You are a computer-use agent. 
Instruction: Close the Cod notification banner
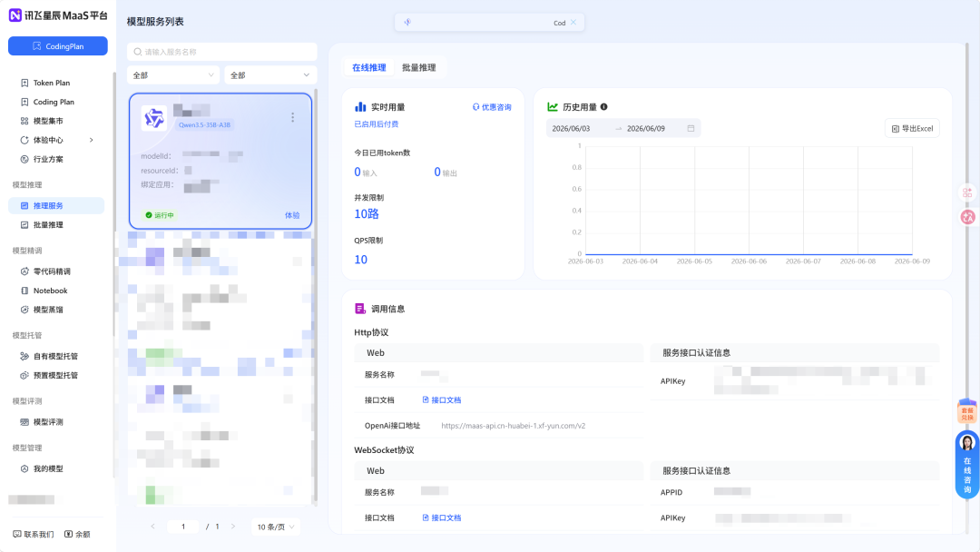573,22
